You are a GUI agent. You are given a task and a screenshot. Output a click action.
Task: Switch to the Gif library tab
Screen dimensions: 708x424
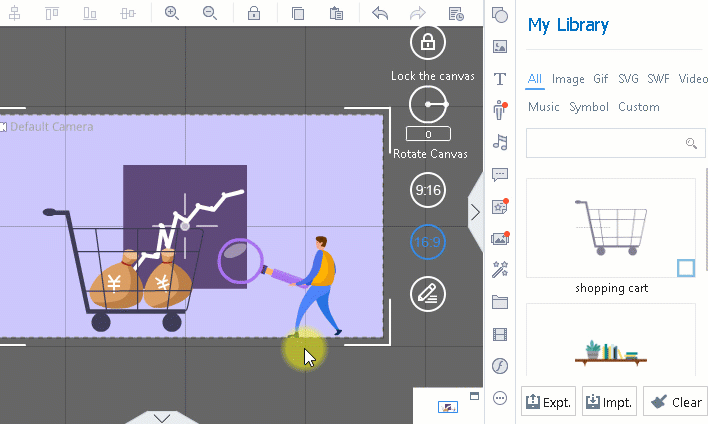[x=601, y=79]
